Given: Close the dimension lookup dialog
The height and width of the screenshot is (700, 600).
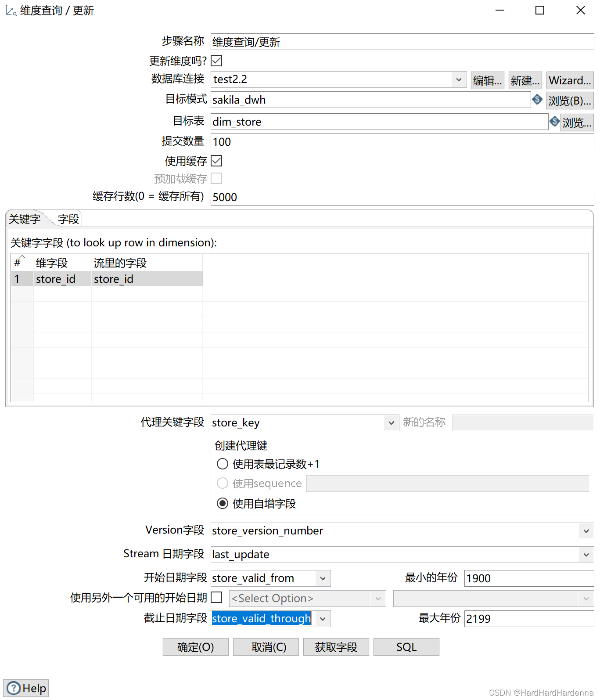Looking at the screenshot, I should (x=580, y=10).
